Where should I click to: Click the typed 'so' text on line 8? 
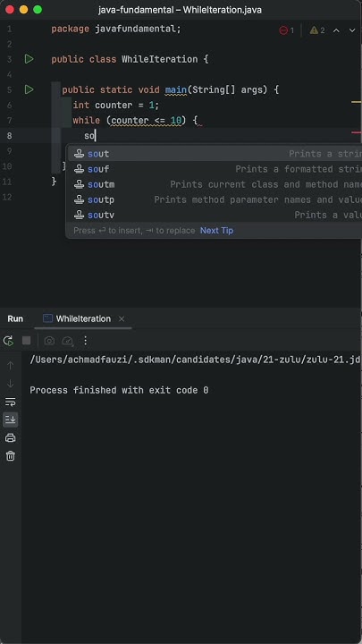pyautogui.click(x=89, y=136)
